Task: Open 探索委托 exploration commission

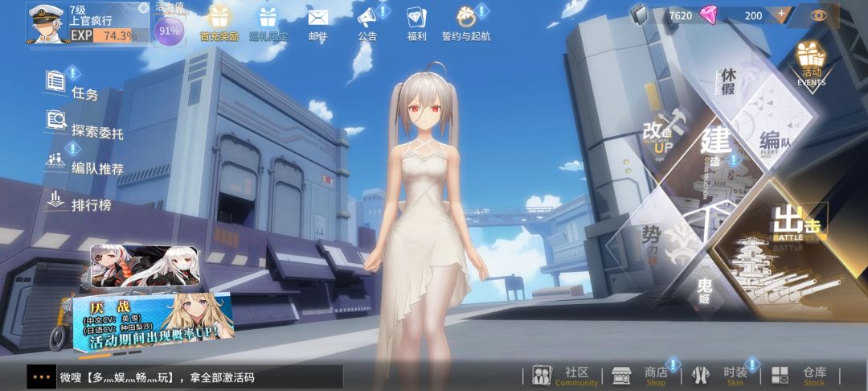Action: pos(85,126)
